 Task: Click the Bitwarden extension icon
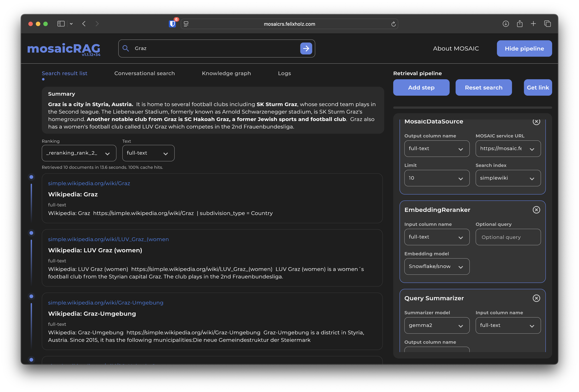[x=172, y=24]
